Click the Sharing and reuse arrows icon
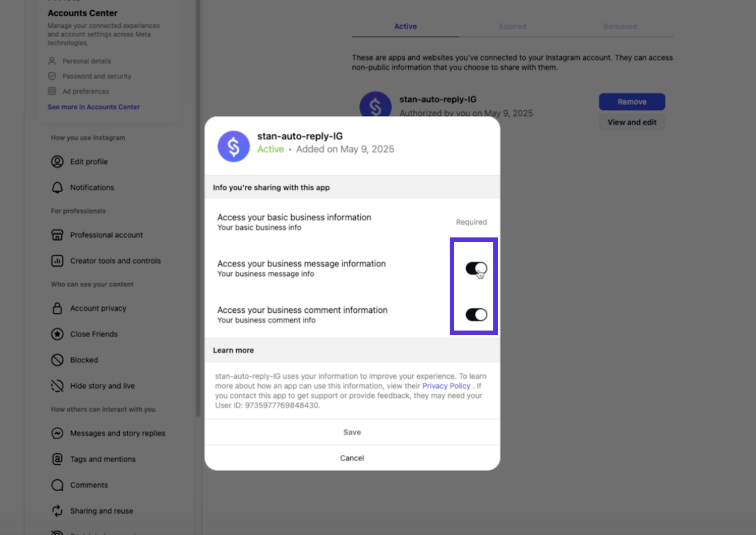The image size is (756, 535). tap(57, 510)
